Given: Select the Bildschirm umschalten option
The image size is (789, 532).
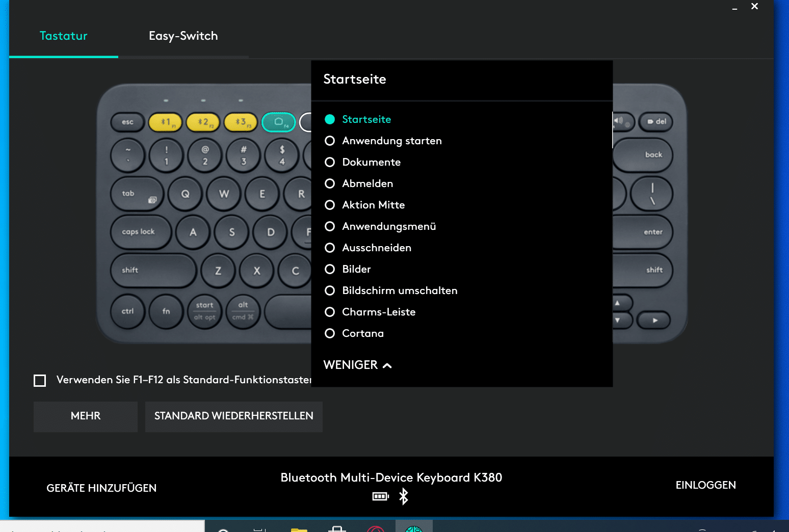Looking at the screenshot, I should 330,290.
